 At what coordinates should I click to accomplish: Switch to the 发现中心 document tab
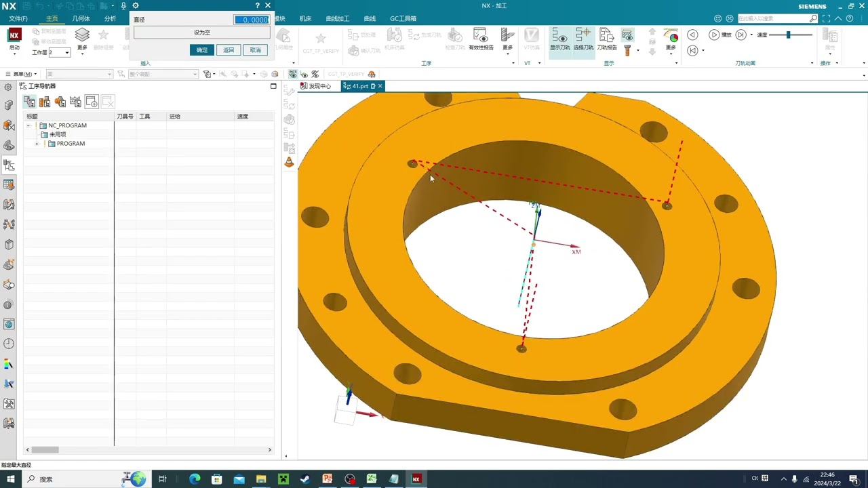point(316,86)
